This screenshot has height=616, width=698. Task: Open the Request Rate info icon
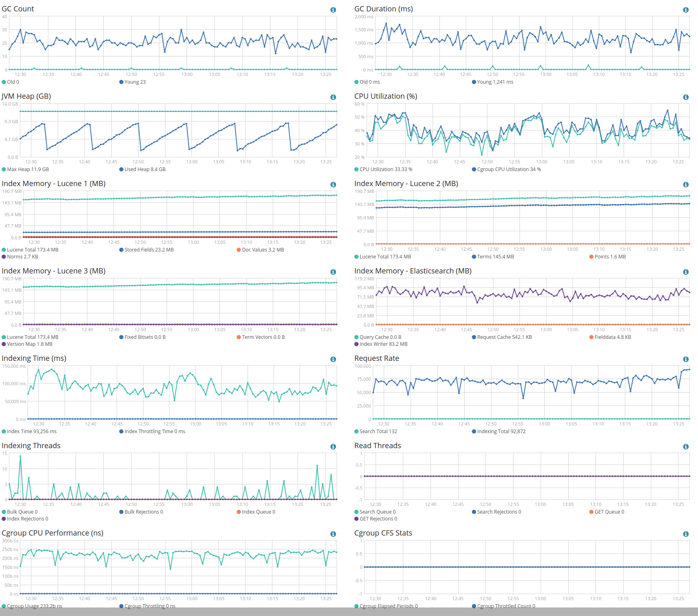(685, 359)
